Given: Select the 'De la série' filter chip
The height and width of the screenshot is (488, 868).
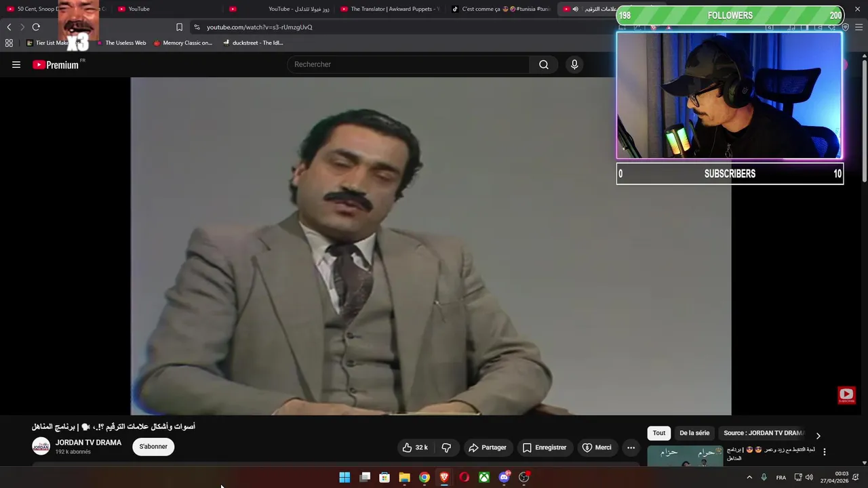Looking at the screenshot, I should click(x=694, y=433).
